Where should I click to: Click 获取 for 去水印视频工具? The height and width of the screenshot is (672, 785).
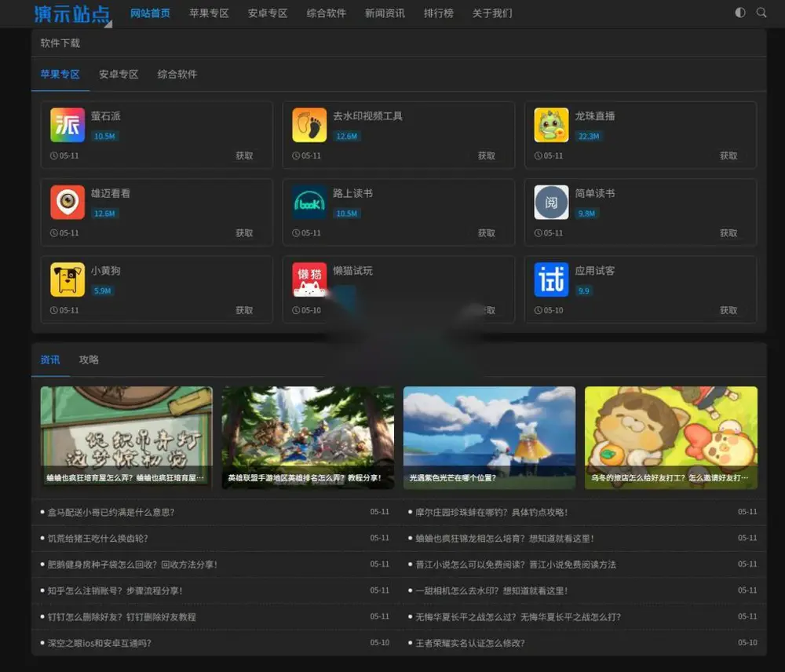click(487, 155)
